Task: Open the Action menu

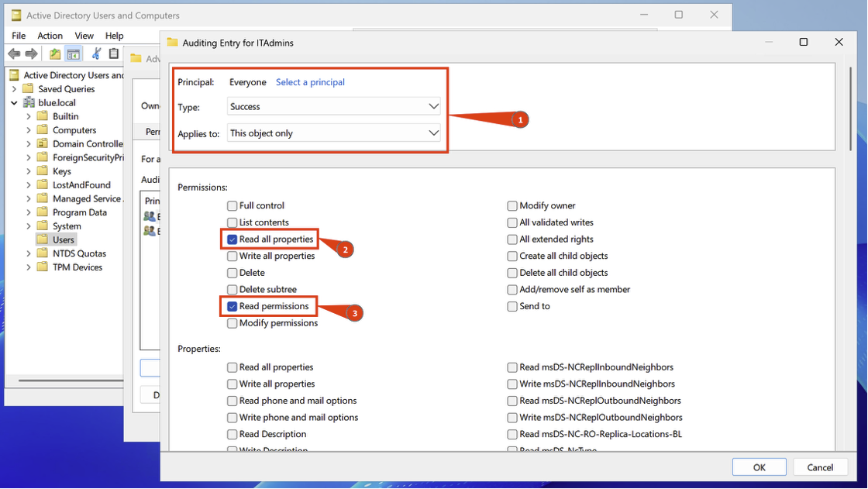Action: [50, 36]
